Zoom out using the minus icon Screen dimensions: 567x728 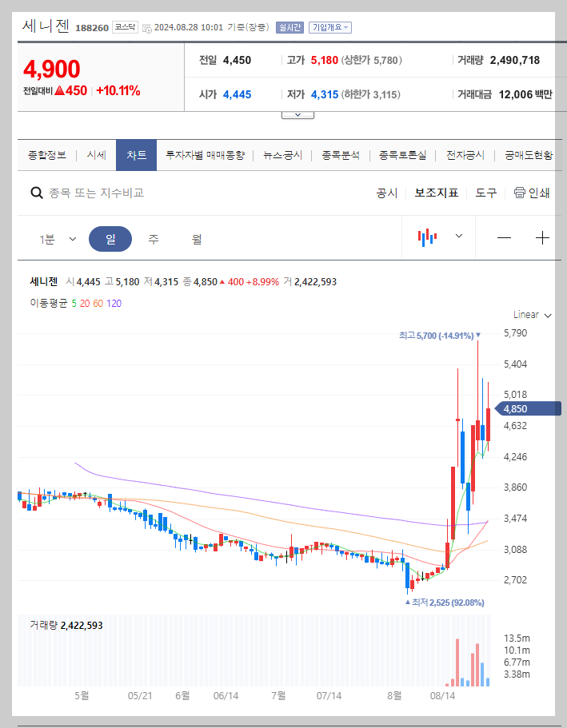click(506, 237)
